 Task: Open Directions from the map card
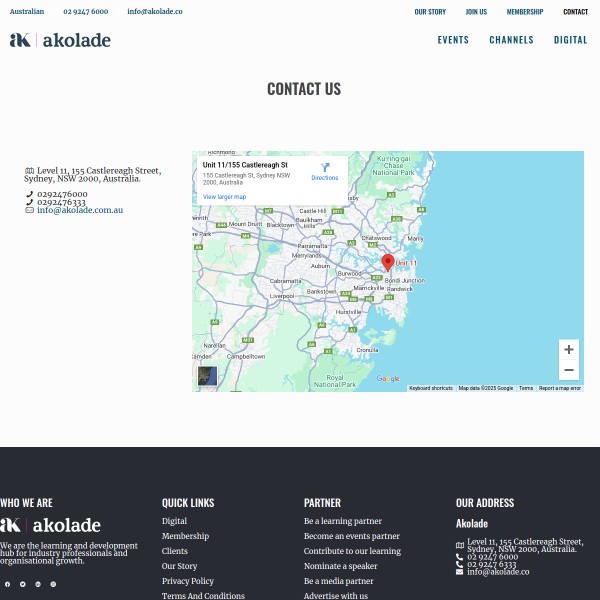324,171
